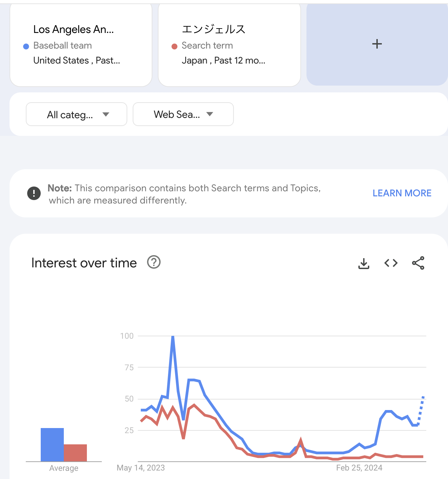Expand the All categories dropdown
448x479 pixels.
[x=76, y=114]
